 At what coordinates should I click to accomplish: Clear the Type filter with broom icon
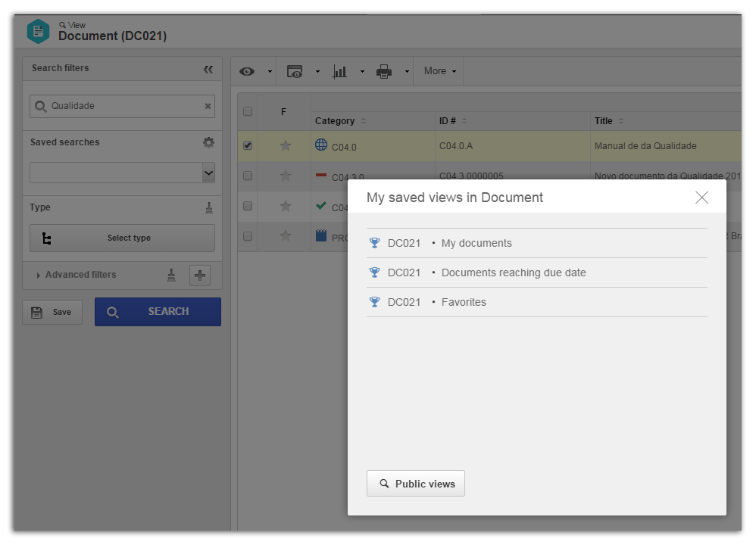point(209,207)
